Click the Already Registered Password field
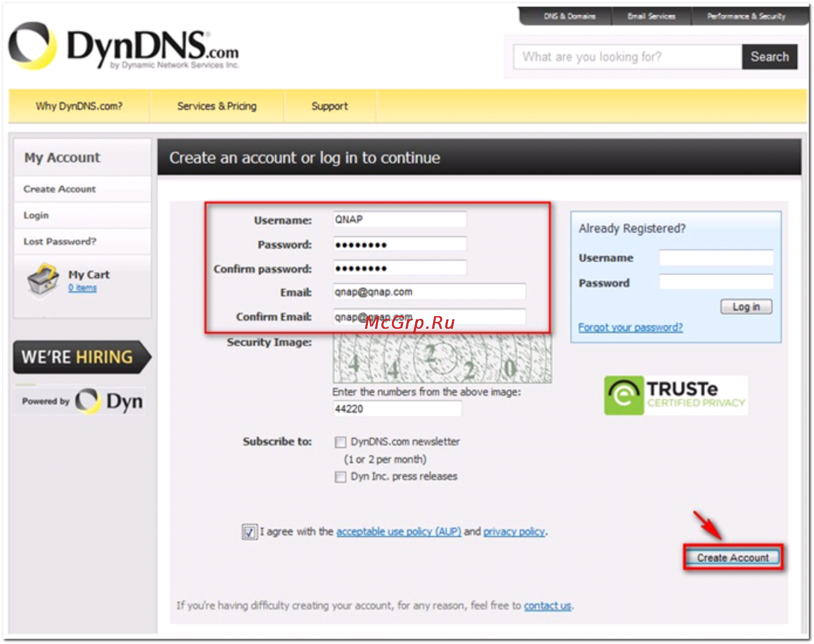 point(716,282)
